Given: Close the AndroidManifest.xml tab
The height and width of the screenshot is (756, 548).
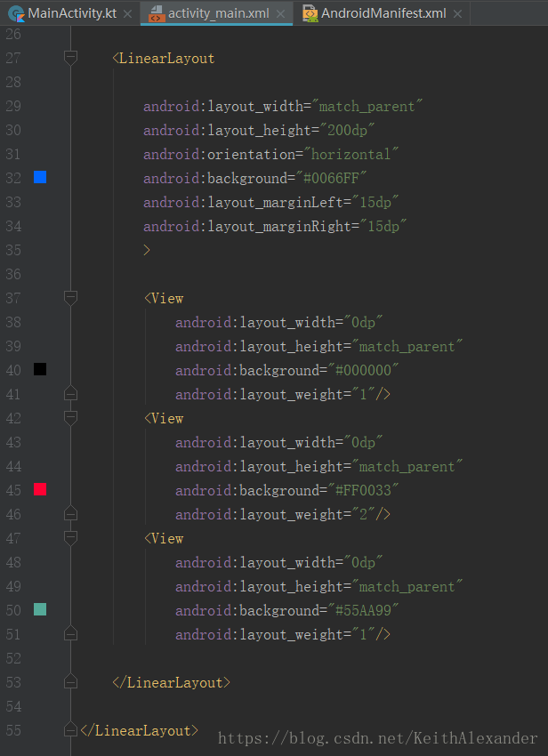Looking at the screenshot, I should click(457, 14).
